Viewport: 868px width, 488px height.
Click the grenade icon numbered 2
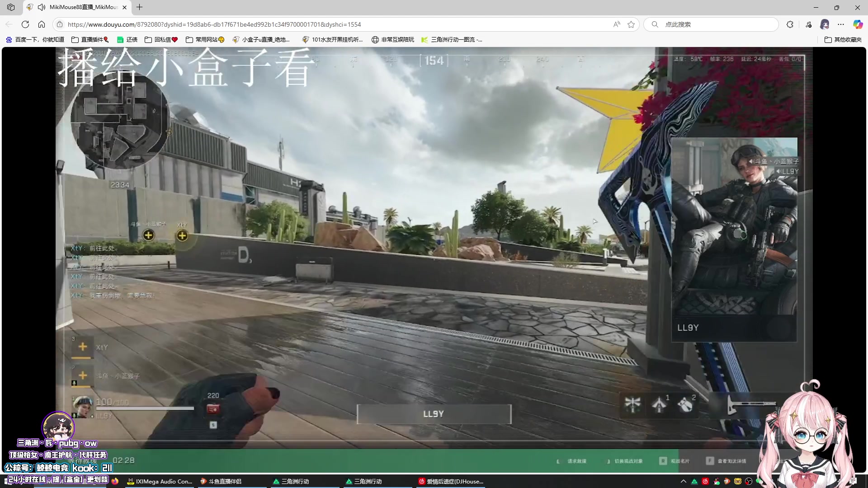tap(686, 404)
